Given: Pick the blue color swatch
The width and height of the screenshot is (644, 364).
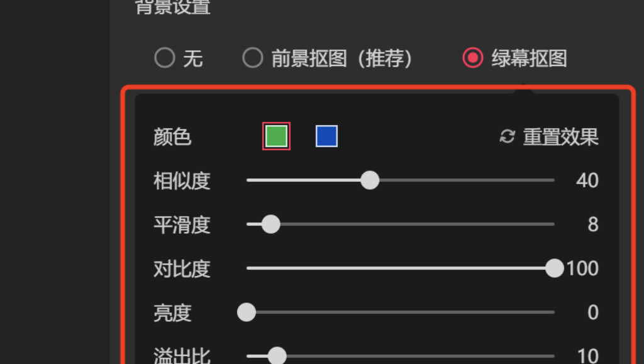Looking at the screenshot, I should pos(326,136).
